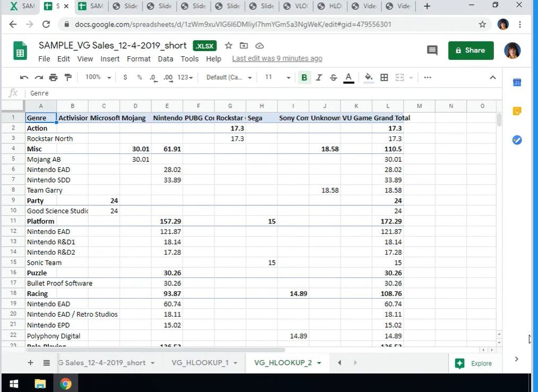The image size is (538, 392).
Task: Open File Explorer from the taskbar
Action: [40, 384]
